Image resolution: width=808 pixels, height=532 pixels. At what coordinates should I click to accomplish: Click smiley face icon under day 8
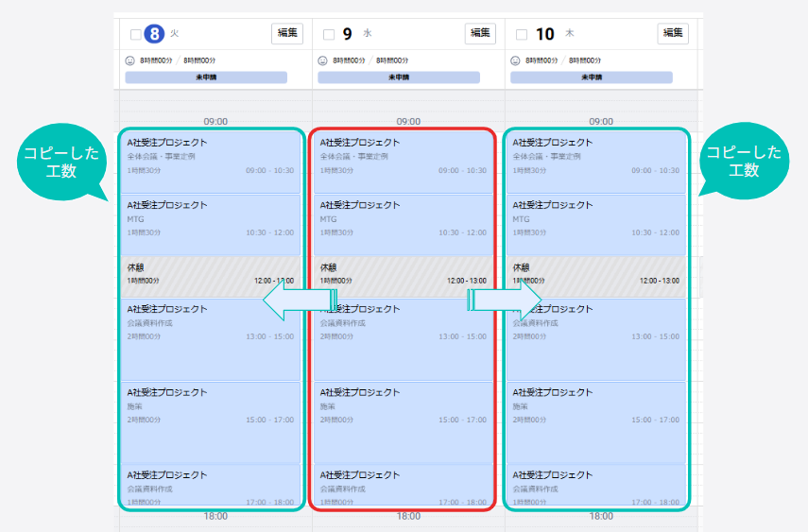click(129, 60)
